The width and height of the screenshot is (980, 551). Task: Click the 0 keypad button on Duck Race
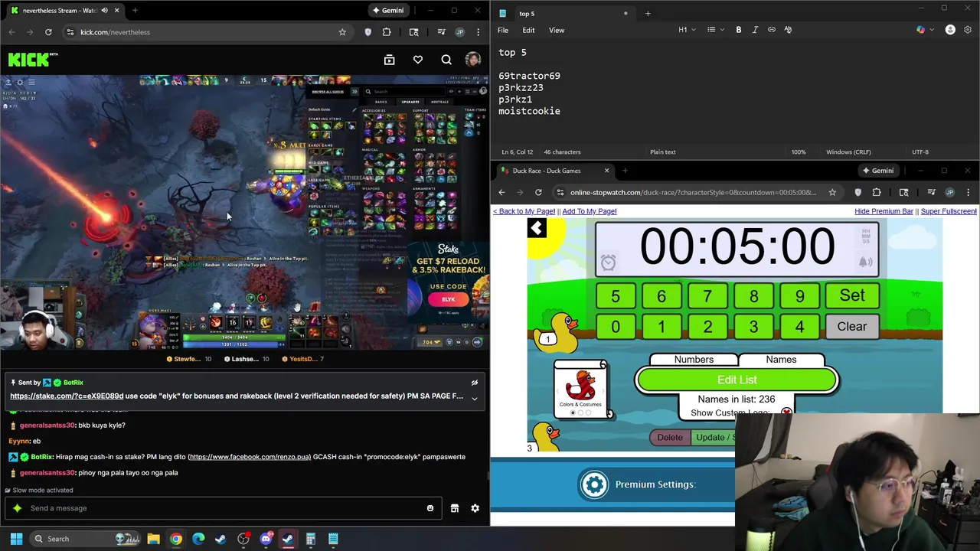click(616, 327)
